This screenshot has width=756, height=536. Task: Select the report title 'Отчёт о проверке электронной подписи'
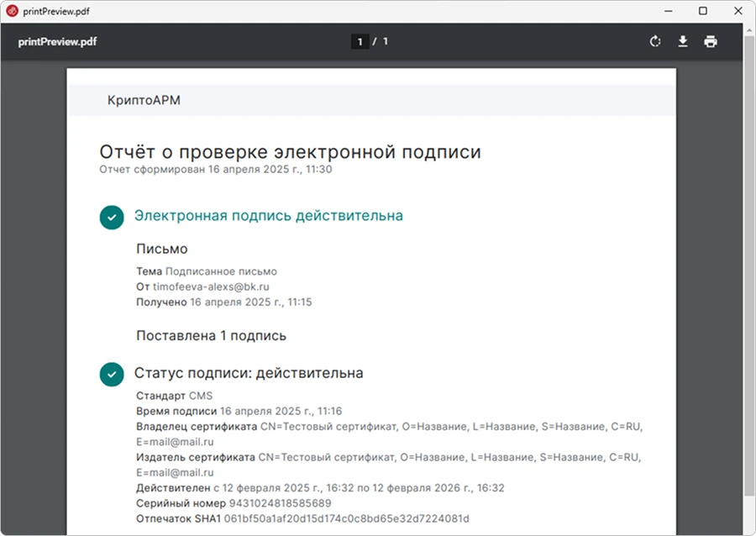(x=290, y=152)
